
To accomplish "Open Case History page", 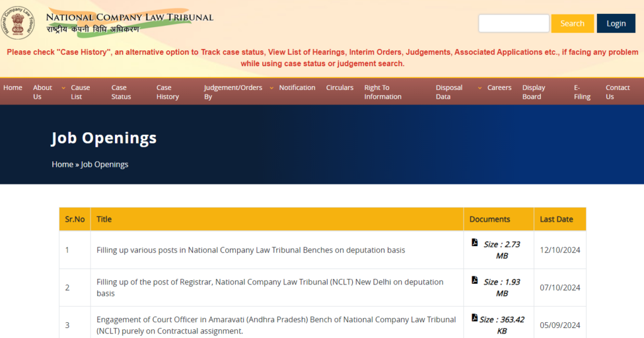I will [167, 92].
